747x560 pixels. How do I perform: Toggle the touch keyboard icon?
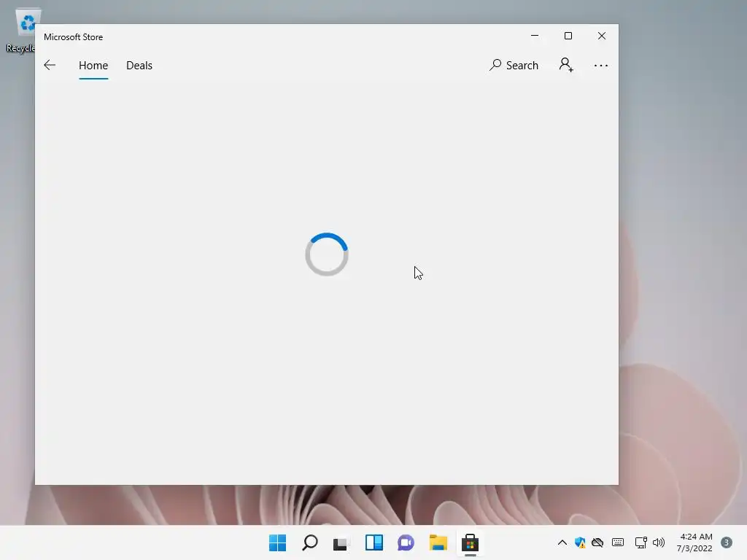618,542
